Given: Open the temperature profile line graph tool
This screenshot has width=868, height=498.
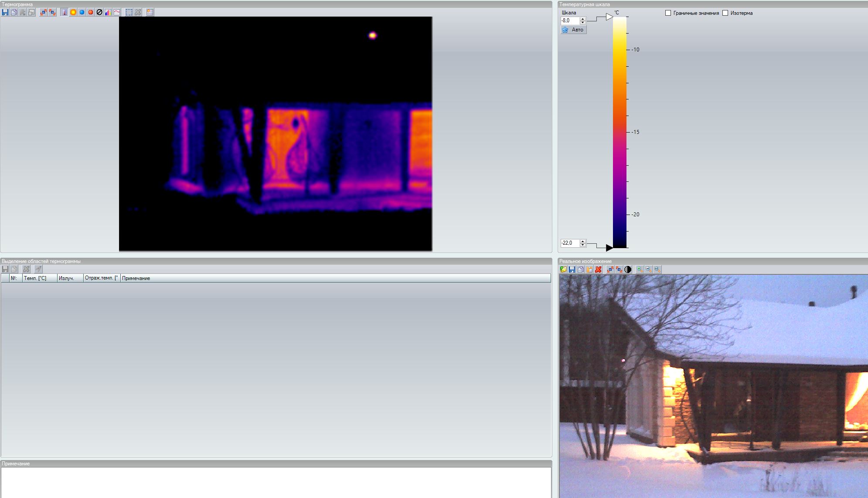Looking at the screenshot, I should pos(117,12).
